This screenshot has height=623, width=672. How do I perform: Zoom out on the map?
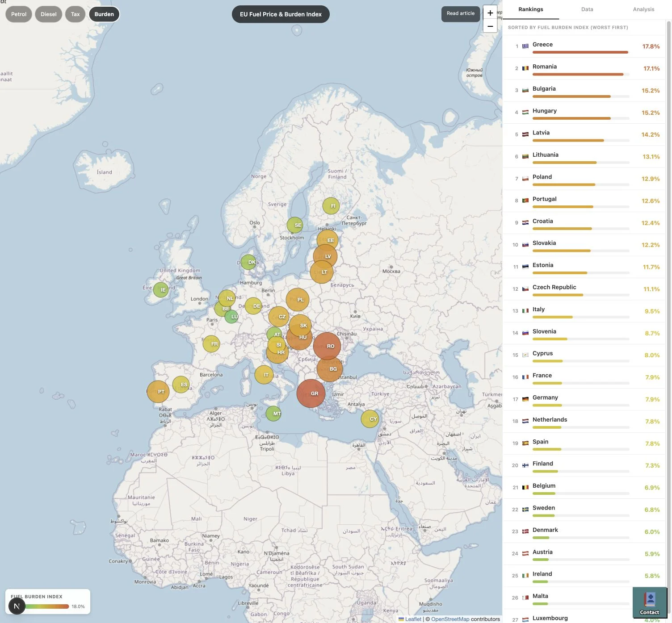(x=490, y=26)
